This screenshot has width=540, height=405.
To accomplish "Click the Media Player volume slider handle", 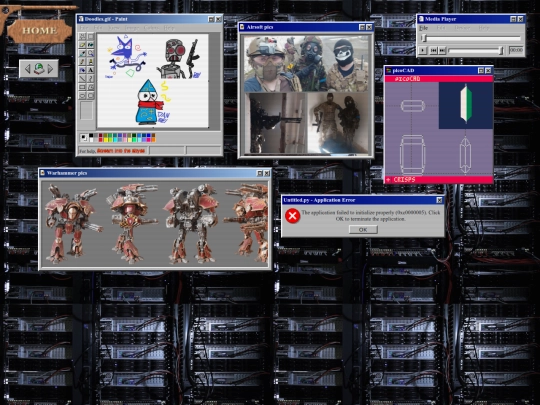I will (x=501, y=51).
